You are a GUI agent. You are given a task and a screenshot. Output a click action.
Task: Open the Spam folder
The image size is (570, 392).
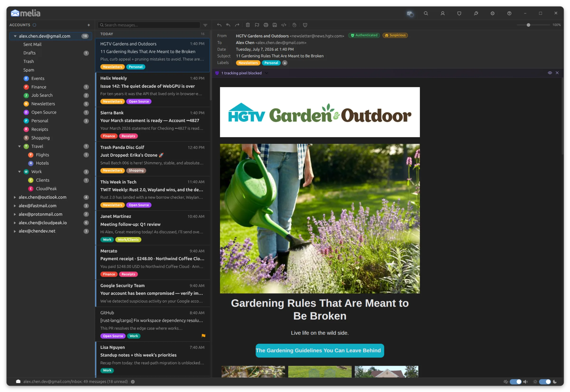[x=51, y=70]
